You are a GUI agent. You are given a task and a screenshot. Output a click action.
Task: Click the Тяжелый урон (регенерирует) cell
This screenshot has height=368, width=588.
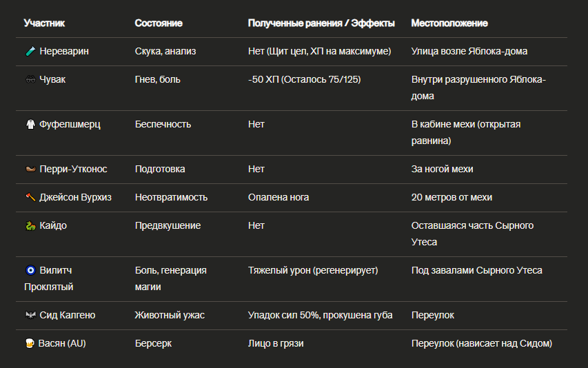[313, 270]
